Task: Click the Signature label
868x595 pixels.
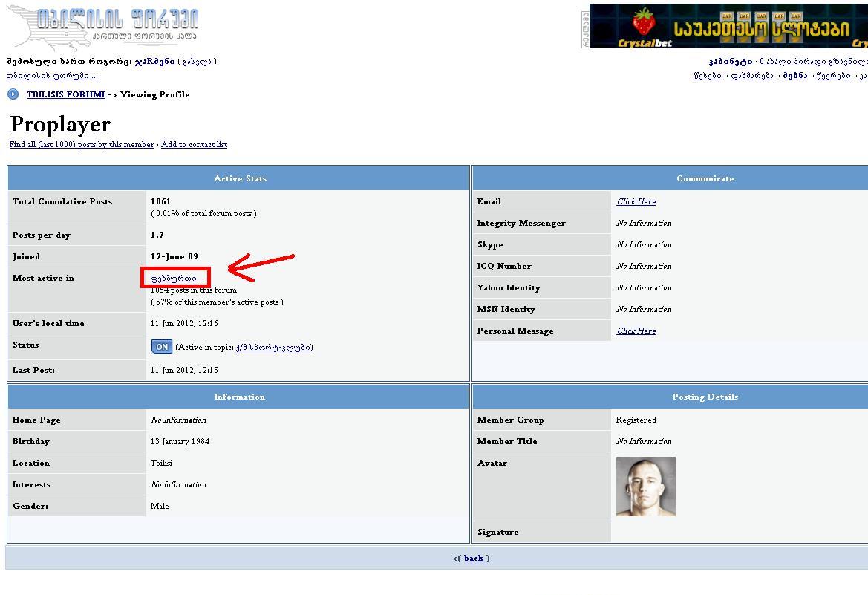Action: click(497, 533)
